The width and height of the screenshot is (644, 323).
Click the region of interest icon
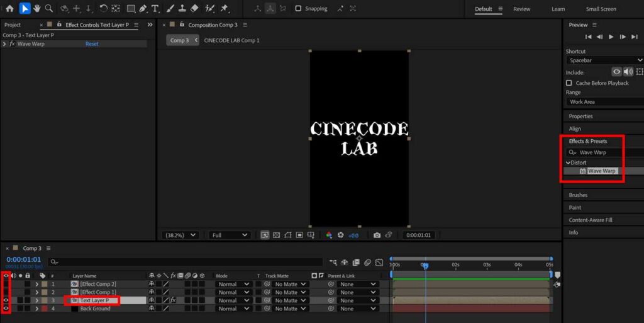coord(299,235)
